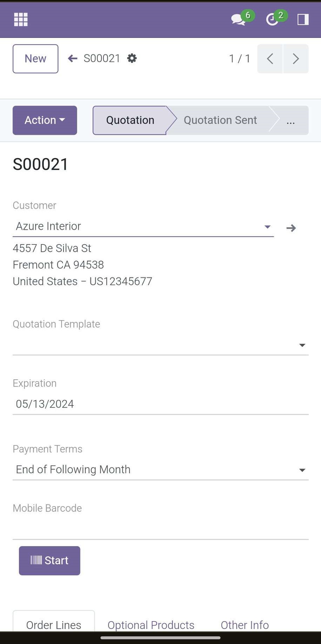Screen dimensions: 321x644
Task: Open Azure Interior customer record arrow
Action: [x=291, y=228]
